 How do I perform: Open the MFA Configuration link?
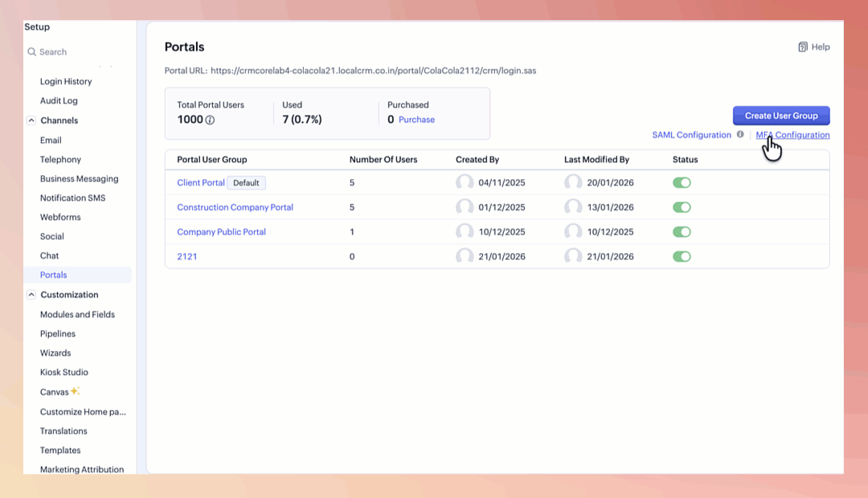pos(792,135)
